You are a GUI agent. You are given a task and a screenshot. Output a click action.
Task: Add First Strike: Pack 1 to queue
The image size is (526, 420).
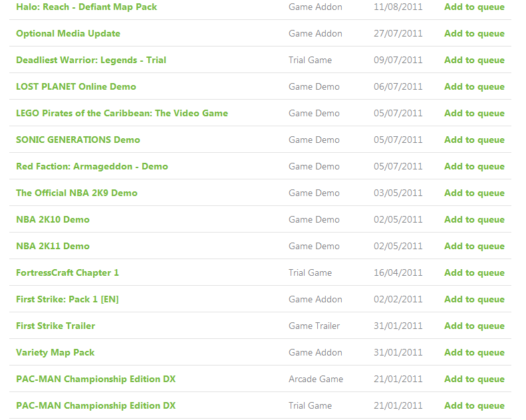(x=474, y=299)
